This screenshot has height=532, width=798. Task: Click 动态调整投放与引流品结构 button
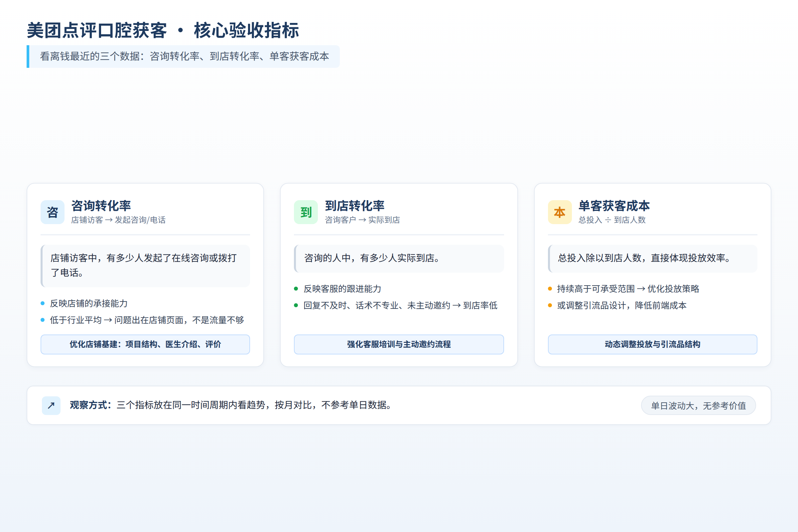(x=652, y=344)
